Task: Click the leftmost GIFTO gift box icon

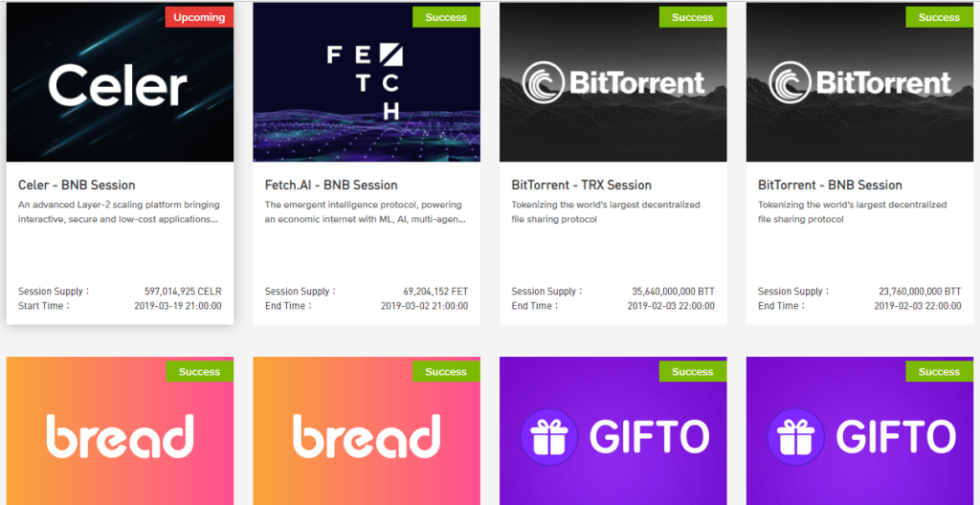Action: (x=548, y=436)
